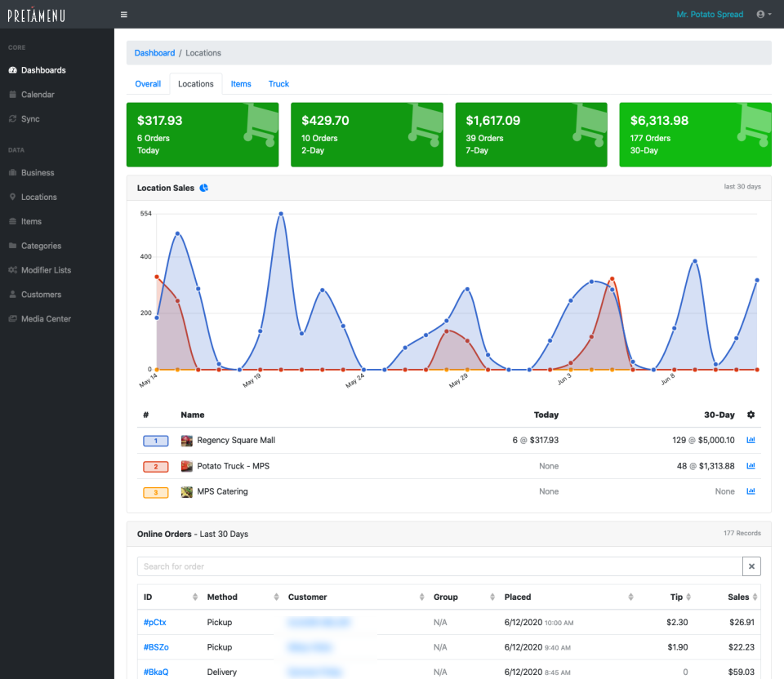
Task: Open Calendar in the sidebar
Action: click(x=38, y=95)
